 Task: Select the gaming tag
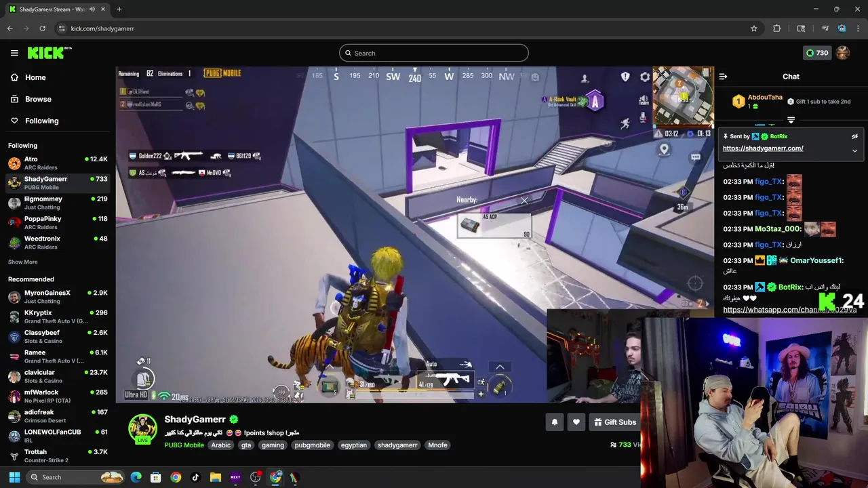pos(273,445)
